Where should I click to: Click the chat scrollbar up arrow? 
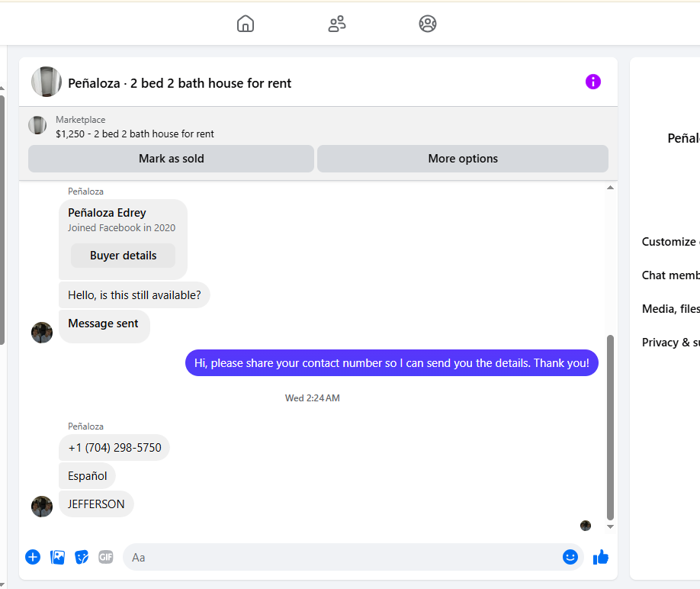[610, 188]
